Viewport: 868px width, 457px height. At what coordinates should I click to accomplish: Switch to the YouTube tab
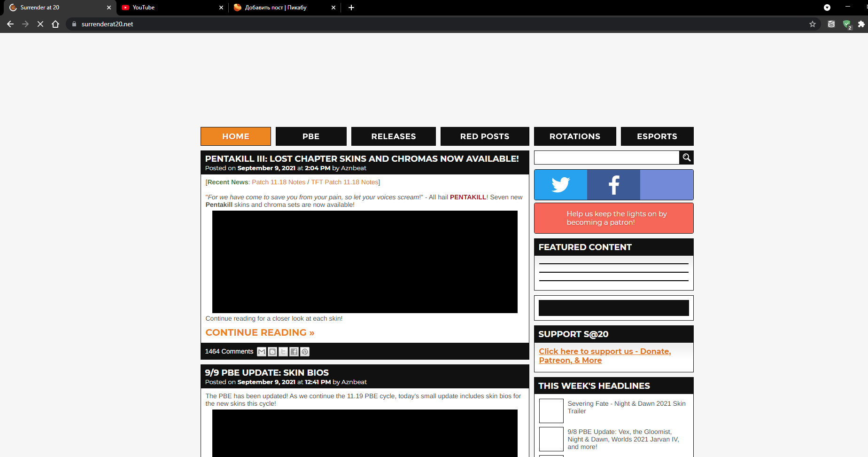[x=172, y=8]
